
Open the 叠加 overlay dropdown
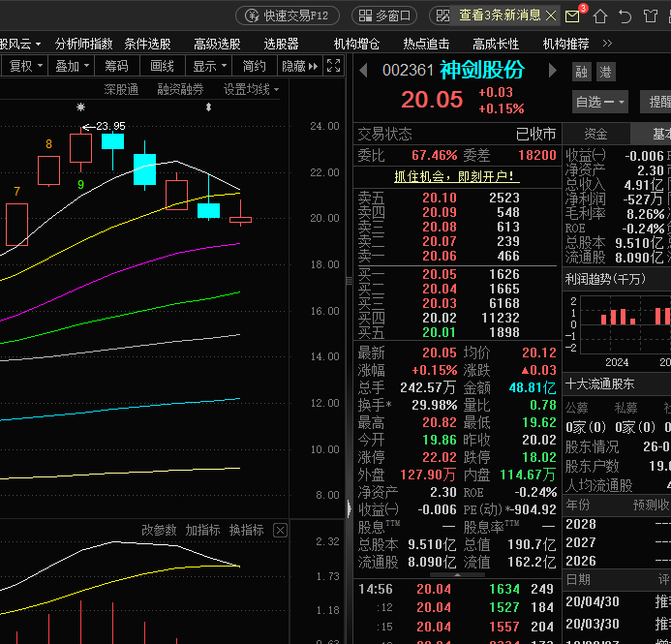(72, 66)
